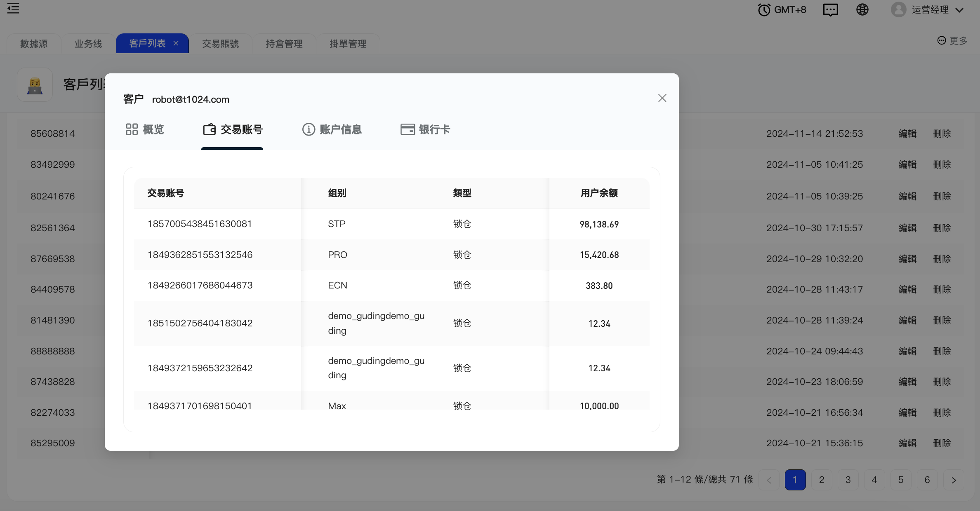Delete the row dated 2024-10-24 09:44:43
This screenshot has height=511, width=980.
pyautogui.click(x=942, y=351)
